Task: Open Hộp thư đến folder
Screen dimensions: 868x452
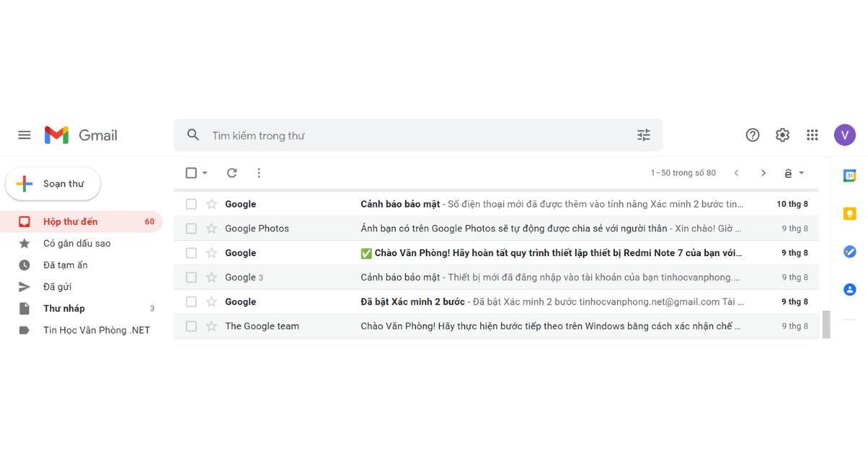Action: tap(81, 221)
